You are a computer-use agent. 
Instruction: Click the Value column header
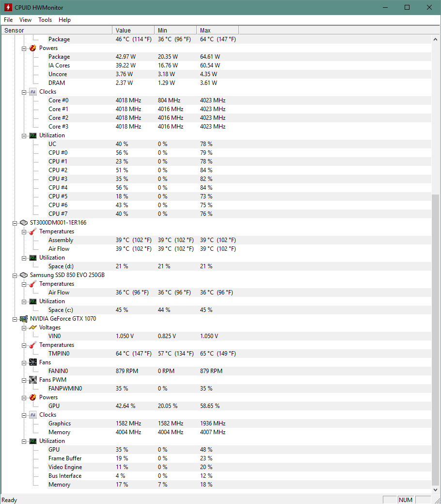(x=133, y=30)
